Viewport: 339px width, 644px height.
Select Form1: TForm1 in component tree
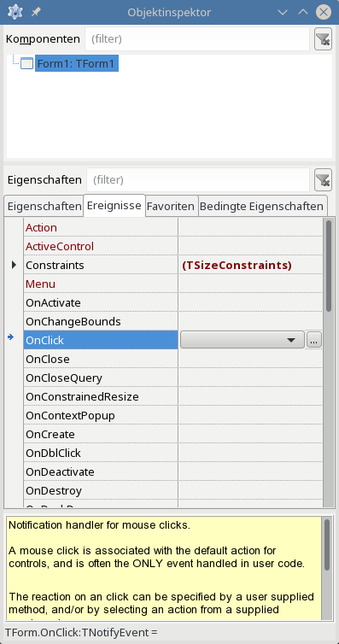point(77,64)
